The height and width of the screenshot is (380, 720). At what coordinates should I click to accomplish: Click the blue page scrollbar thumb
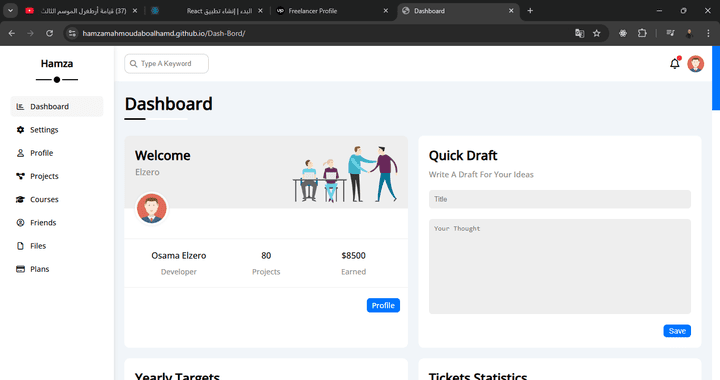pyautogui.click(x=716, y=78)
